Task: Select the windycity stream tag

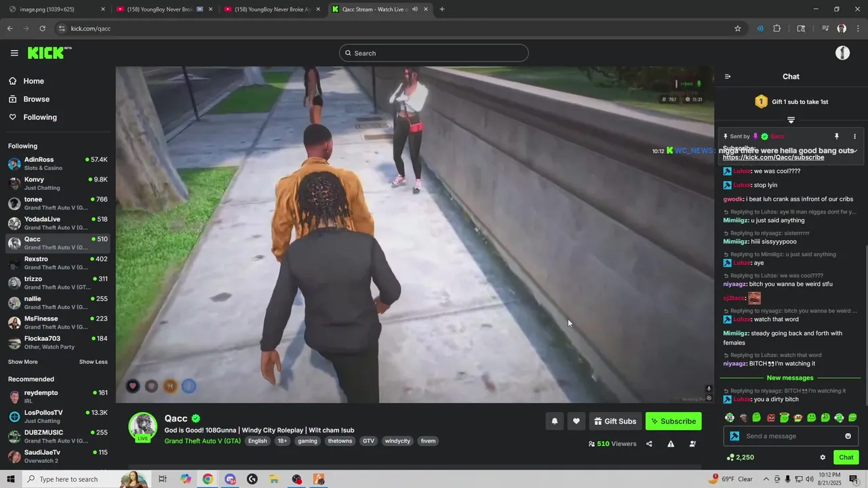Action: tap(397, 441)
